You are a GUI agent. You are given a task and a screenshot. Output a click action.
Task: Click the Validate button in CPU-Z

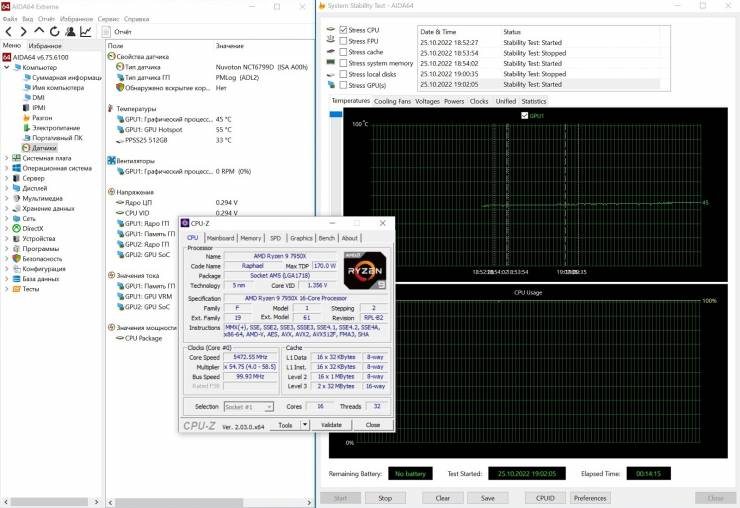[331, 425]
